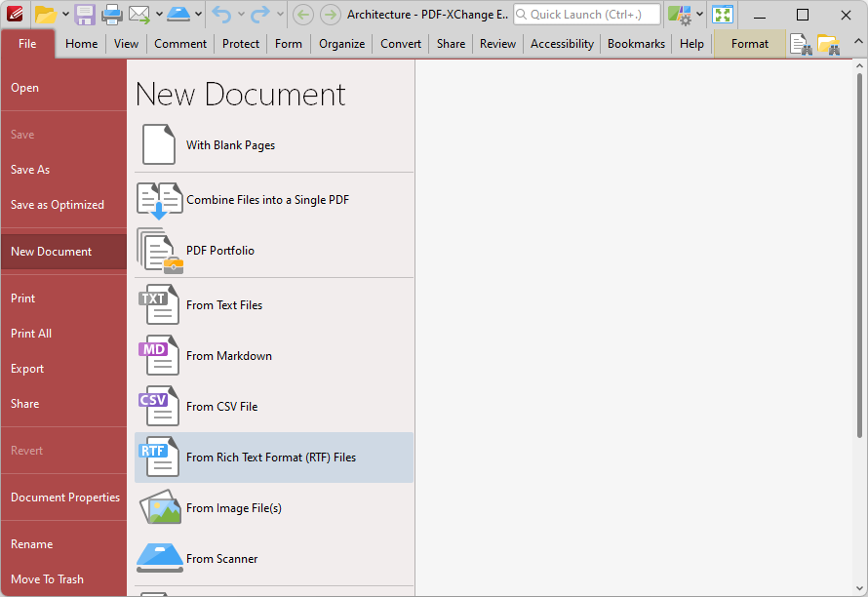This screenshot has height=597, width=868.
Task: Collapse the ribbon with the chevron
Action: 858,42
